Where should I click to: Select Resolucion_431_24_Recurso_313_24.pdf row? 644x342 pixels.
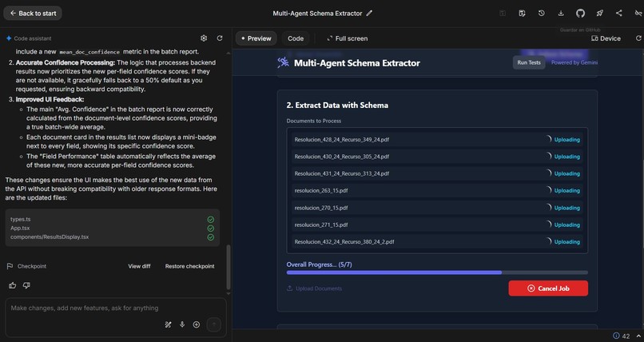(437, 173)
